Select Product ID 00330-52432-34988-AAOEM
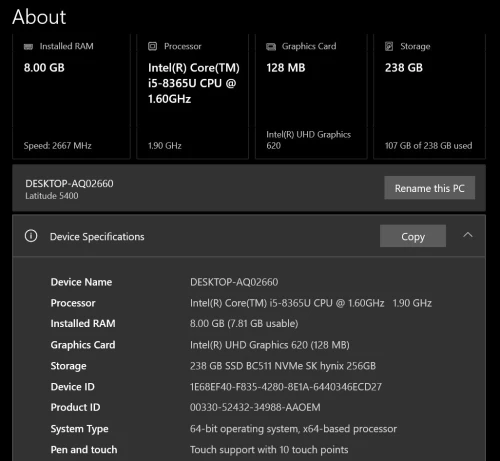 pyautogui.click(x=255, y=407)
